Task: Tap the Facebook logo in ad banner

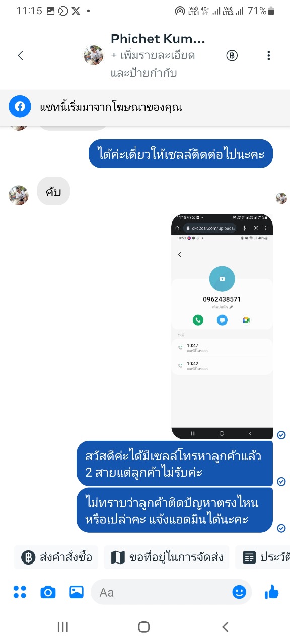Action: tap(20, 107)
